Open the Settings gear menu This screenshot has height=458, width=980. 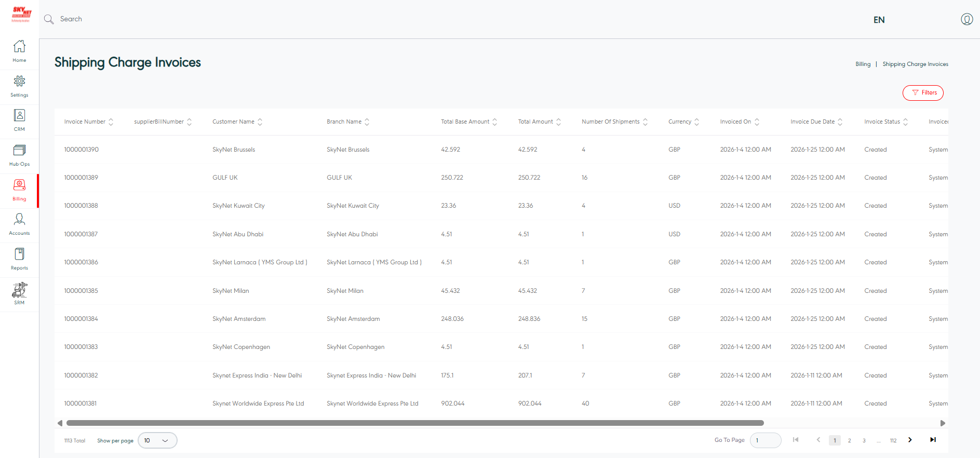[19, 86]
